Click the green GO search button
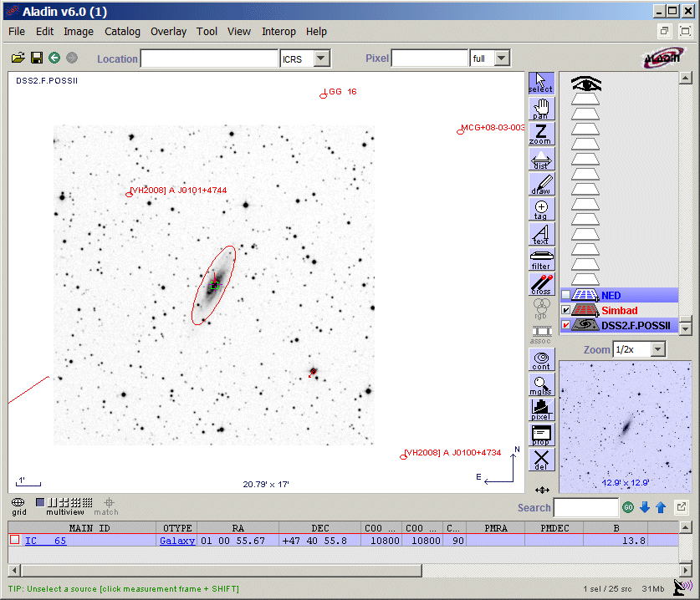The image size is (700, 600). point(628,507)
